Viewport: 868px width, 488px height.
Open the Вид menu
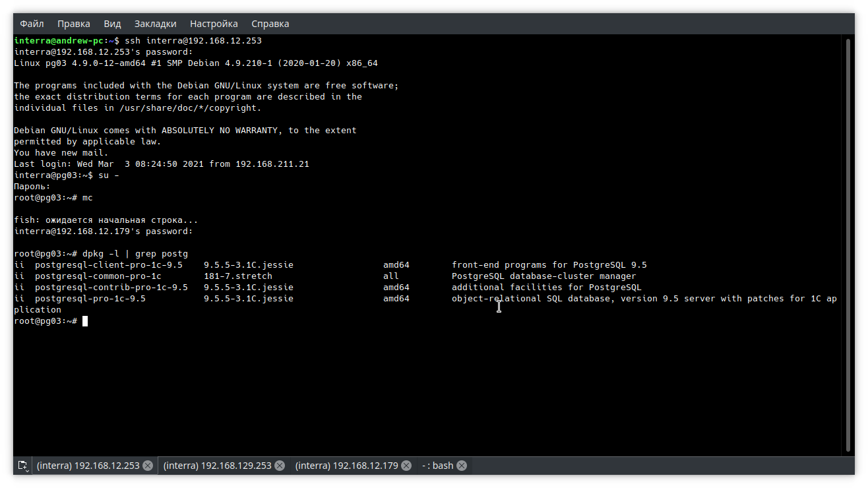point(113,24)
